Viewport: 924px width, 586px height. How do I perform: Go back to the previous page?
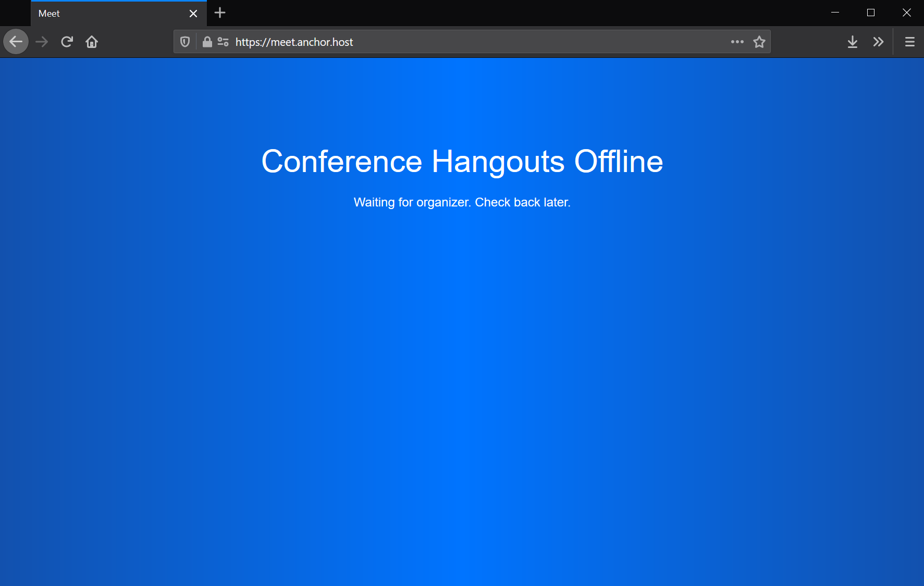point(16,42)
